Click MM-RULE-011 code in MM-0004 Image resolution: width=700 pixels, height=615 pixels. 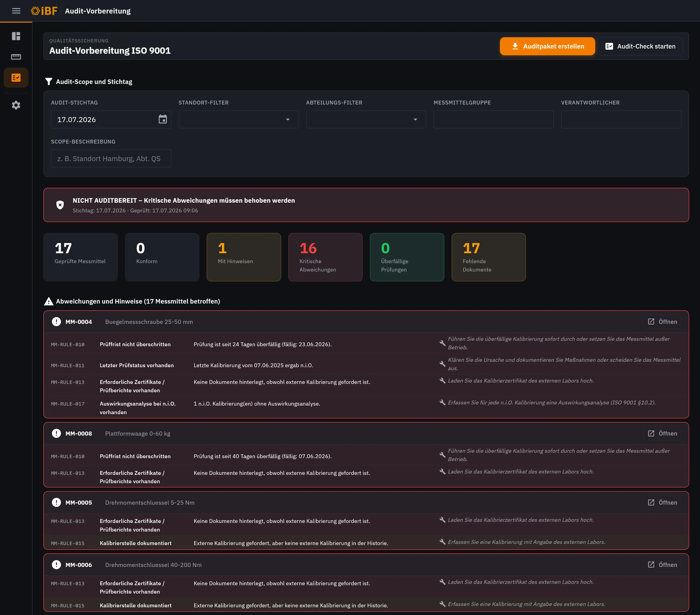[x=68, y=366]
